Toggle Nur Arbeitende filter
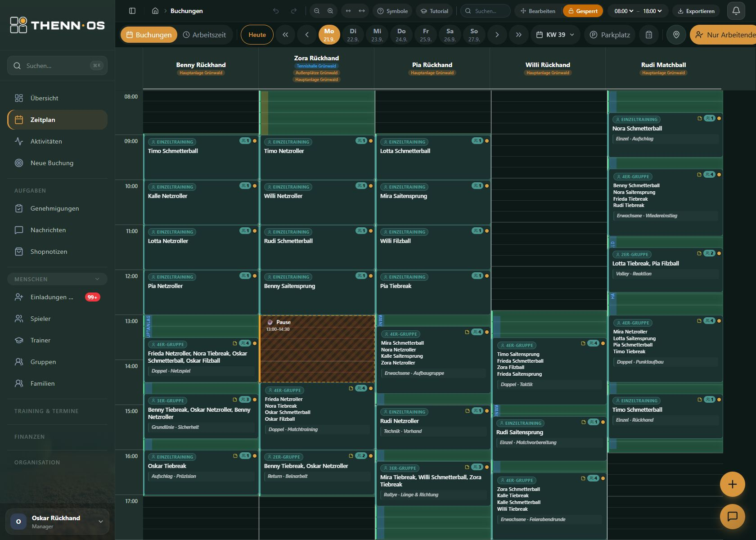 723,35
